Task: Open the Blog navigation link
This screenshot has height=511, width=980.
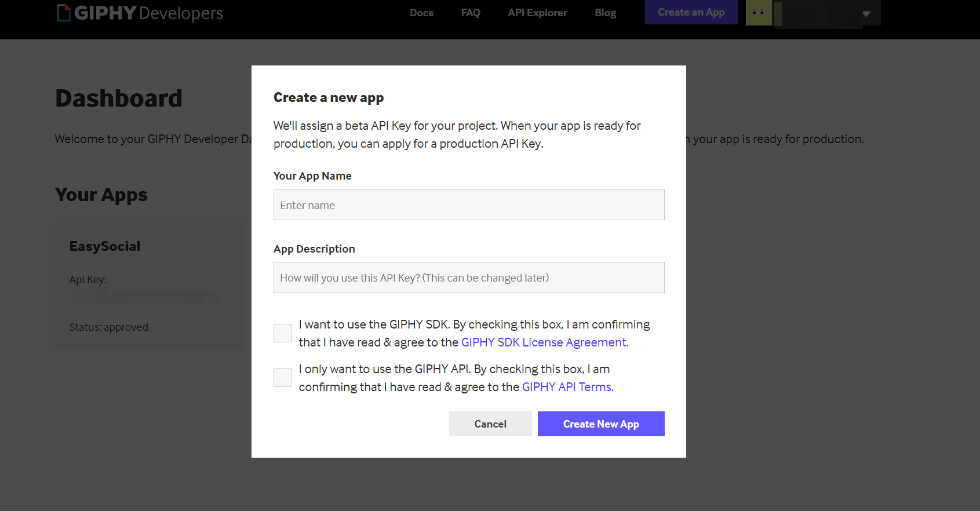Action: tap(605, 13)
